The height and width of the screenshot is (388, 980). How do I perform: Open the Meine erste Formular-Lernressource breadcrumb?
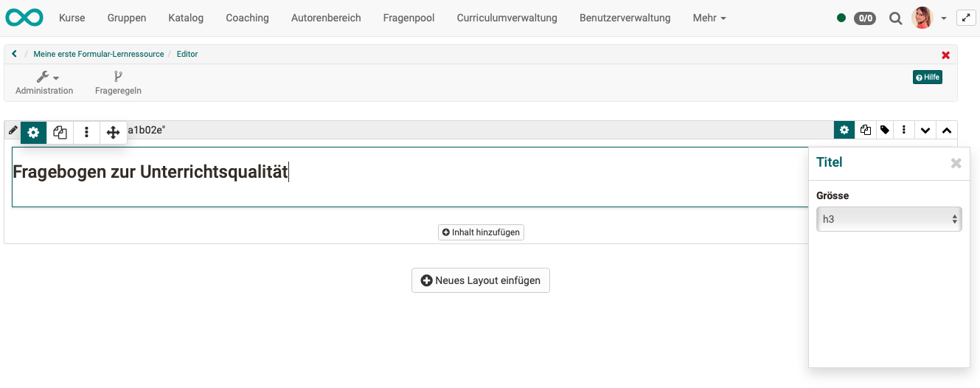click(99, 54)
